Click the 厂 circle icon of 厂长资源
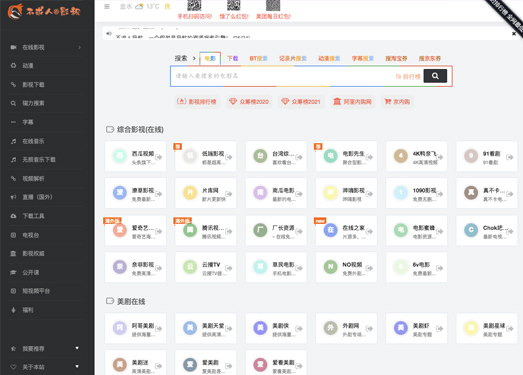The height and width of the screenshot is (375, 523). pos(260,230)
